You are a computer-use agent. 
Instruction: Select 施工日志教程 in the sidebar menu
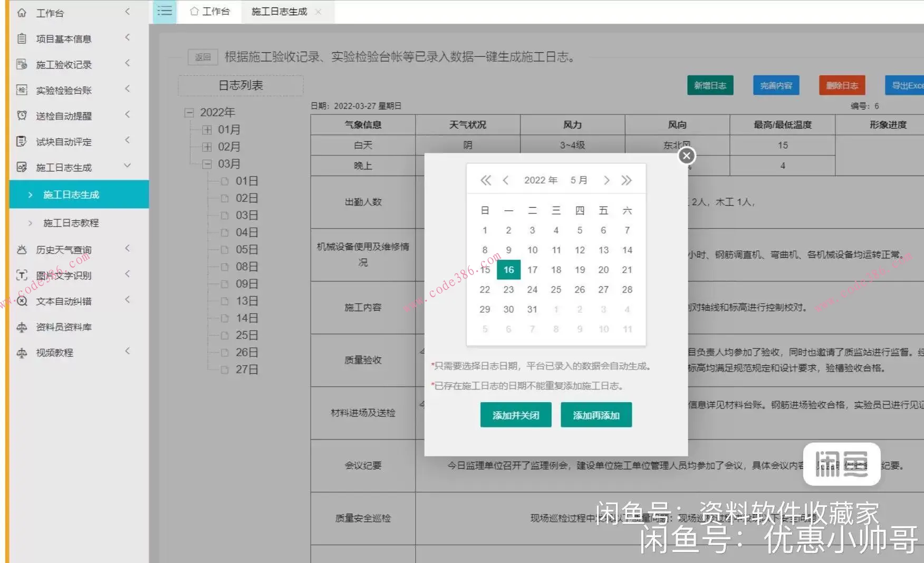tap(72, 222)
